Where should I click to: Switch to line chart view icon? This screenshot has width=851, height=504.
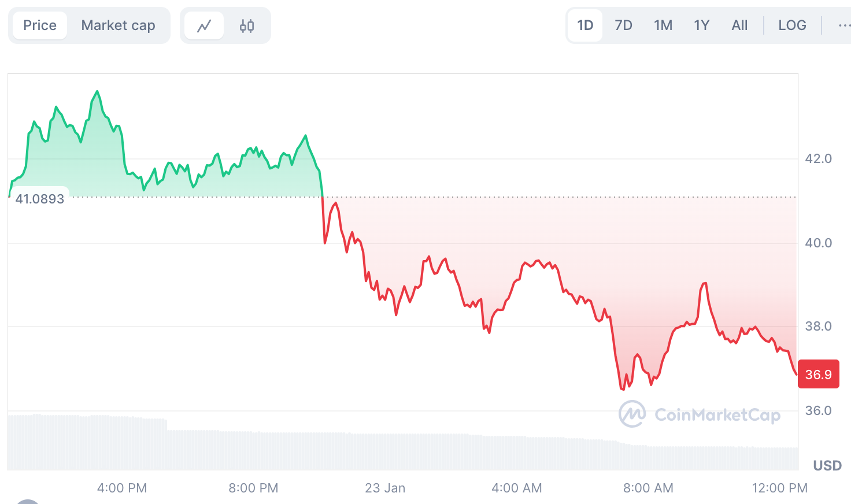click(204, 26)
